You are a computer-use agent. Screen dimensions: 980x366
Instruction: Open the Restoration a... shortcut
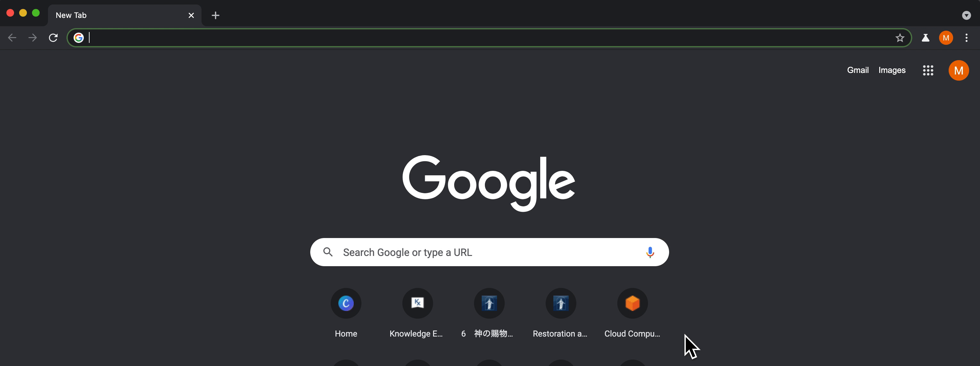click(x=561, y=303)
